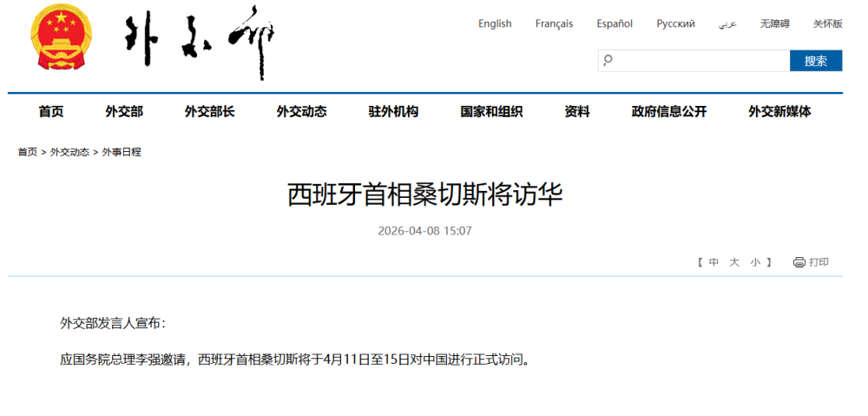Image resolution: width=868 pixels, height=416 pixels.
Task: Open the Español version
Action: 615,24
